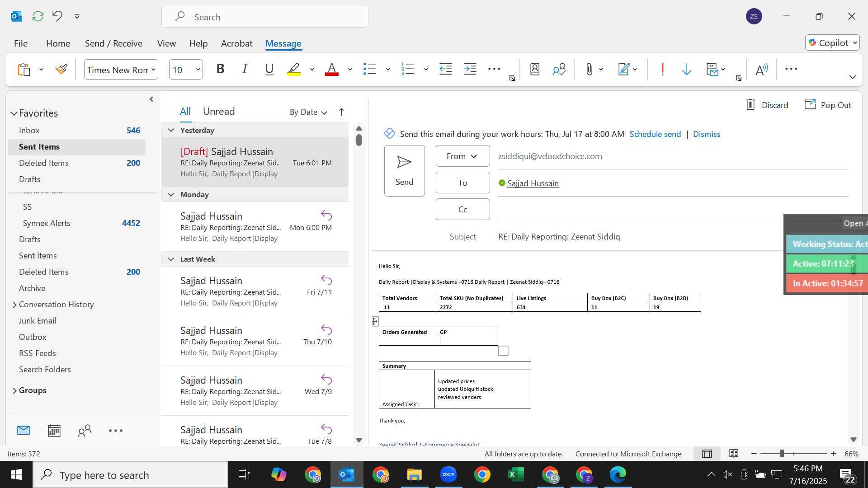Image resolution: width=868 pixels, height=488 pixels.
Task: Open the From account dropdown
Action: point(462,156)
